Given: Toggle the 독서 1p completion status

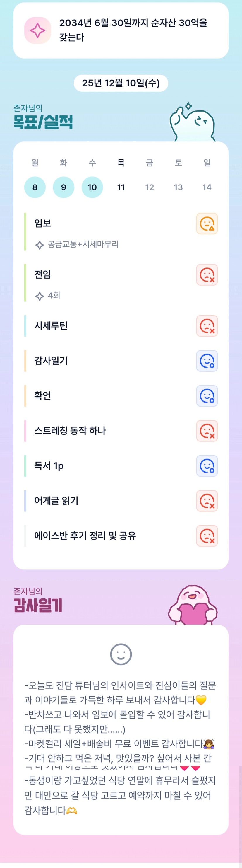Looking at the screenshot, I should pos(207,466).
